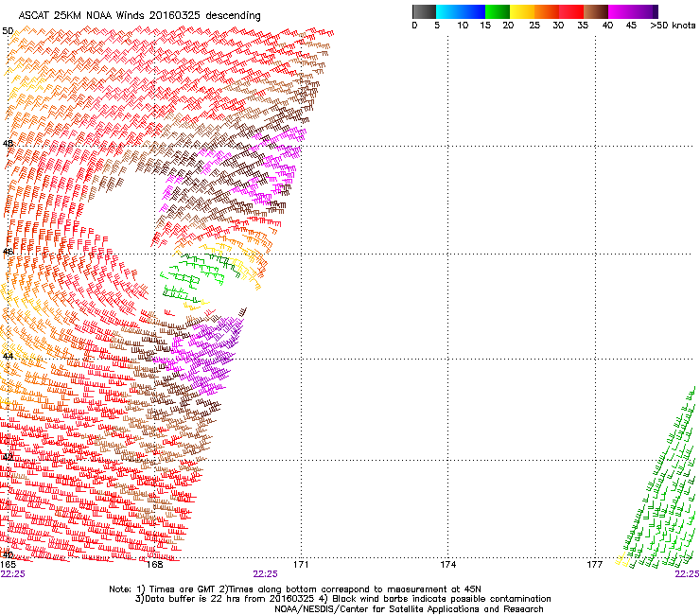
Task: Click the orange 25-30 knots legend segment
Action: pyautogui.click(x=547, y=11)
